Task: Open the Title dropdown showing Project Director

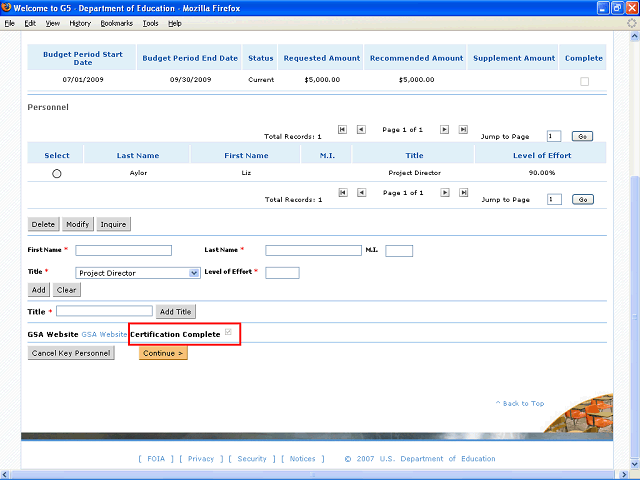Action: coord(138,272)
